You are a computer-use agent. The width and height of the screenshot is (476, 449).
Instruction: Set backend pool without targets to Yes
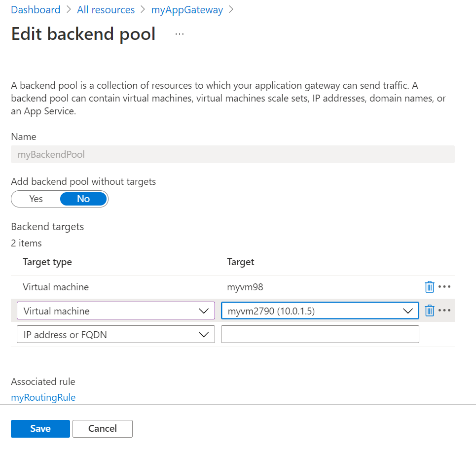click(x=36, y=199)
